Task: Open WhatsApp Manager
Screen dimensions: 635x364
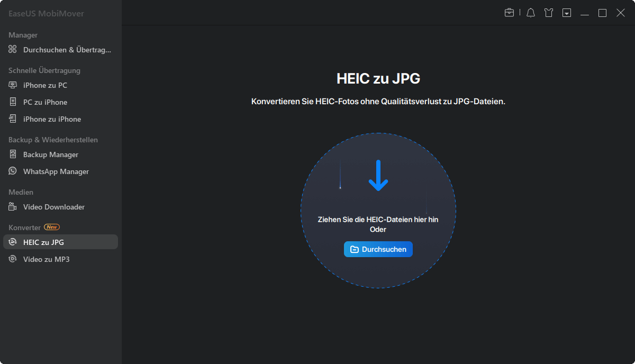Action: coord(60,171)
